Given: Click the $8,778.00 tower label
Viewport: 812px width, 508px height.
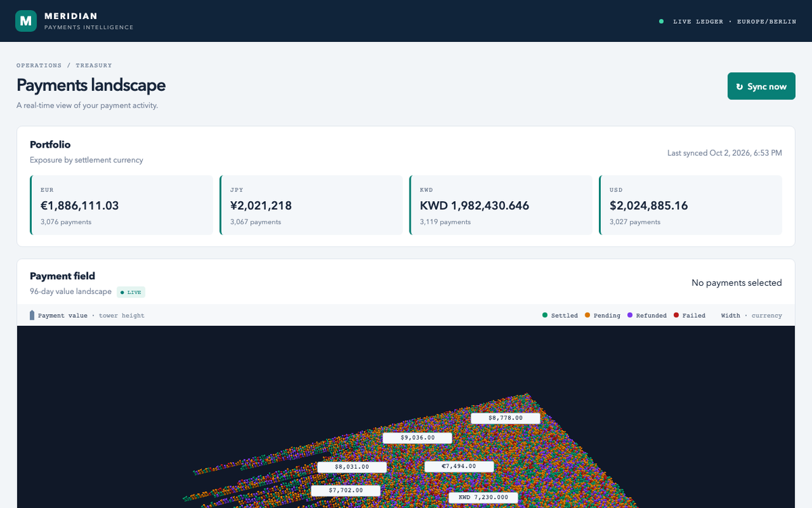Looking at the screenshot, I should [505, 418].
